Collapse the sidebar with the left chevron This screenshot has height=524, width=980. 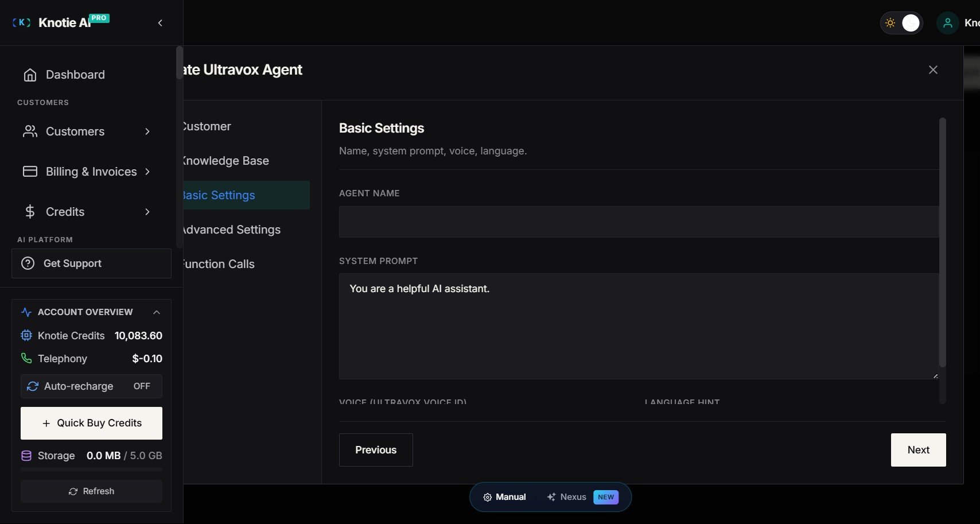coord(160,23)
